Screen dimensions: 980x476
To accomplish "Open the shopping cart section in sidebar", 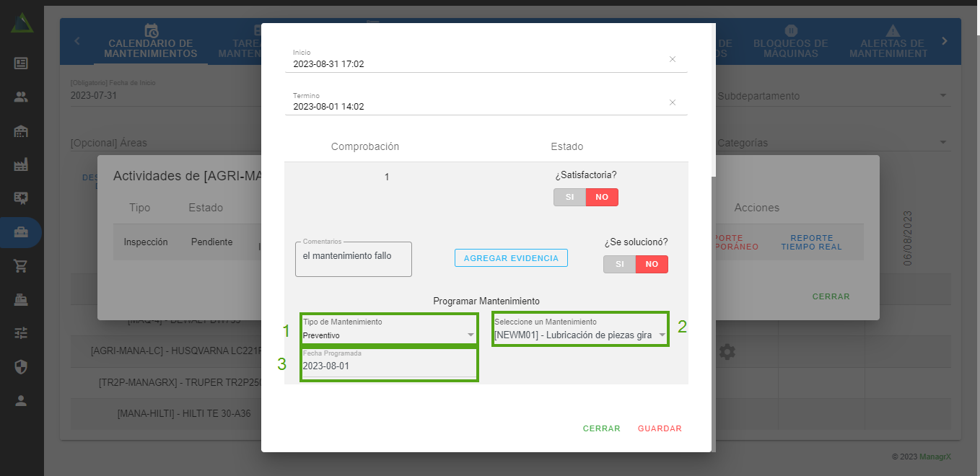I will pos(21,266).
